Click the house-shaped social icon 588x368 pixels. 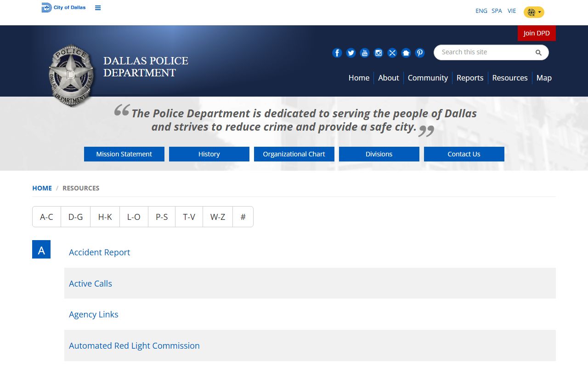(x=406, y=53)
